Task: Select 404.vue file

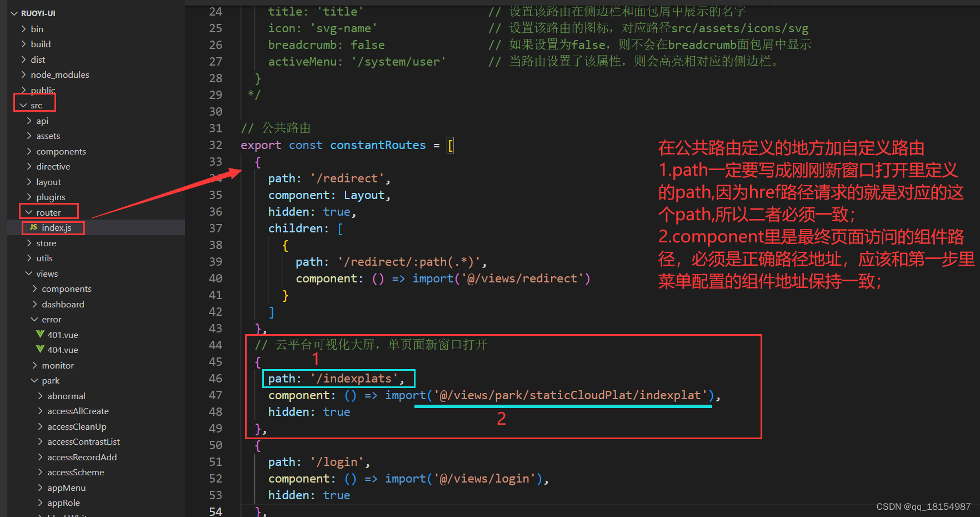Action: (63, 350)
